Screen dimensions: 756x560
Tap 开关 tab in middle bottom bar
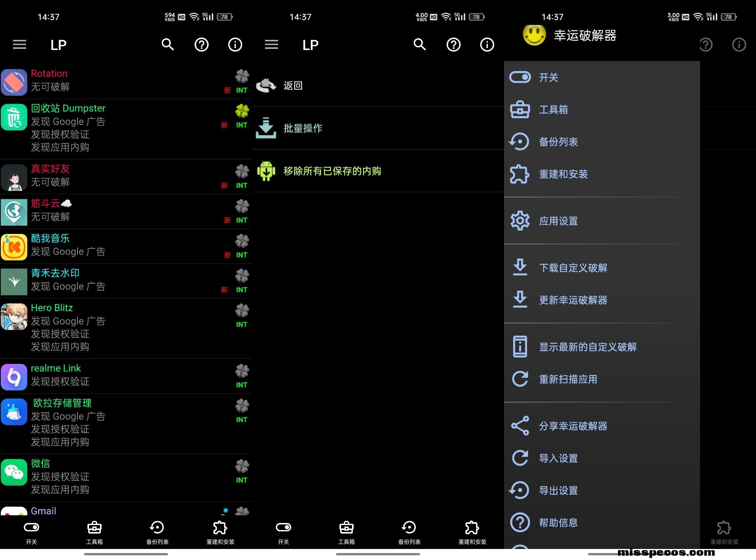pos(283,533)
